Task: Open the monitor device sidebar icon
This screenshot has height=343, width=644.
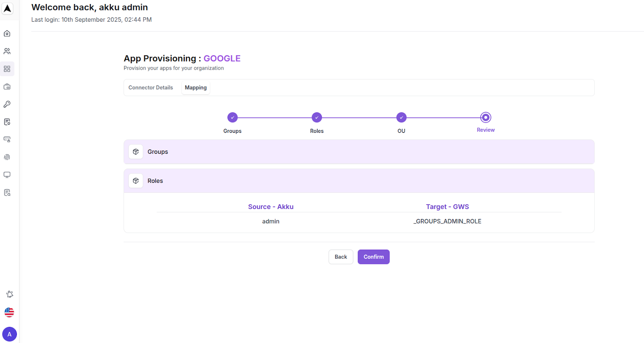Action: (x=7, y=175)
